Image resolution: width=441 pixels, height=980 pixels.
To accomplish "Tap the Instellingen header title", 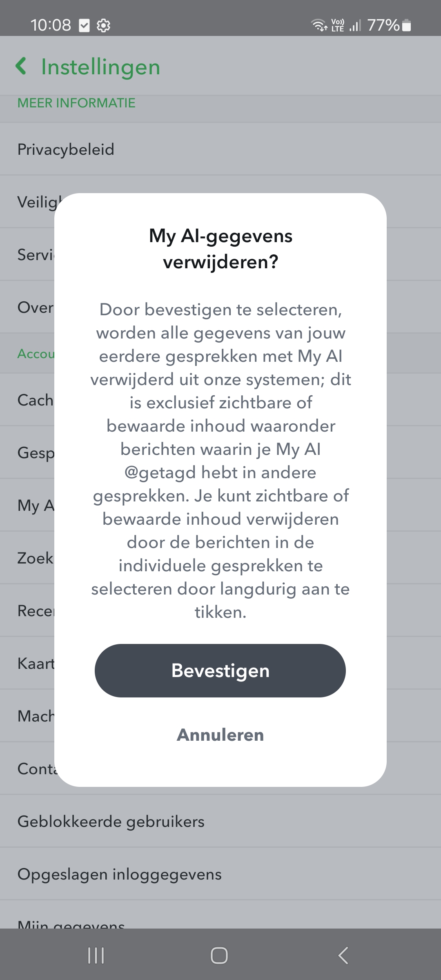I will coord(100,67).
